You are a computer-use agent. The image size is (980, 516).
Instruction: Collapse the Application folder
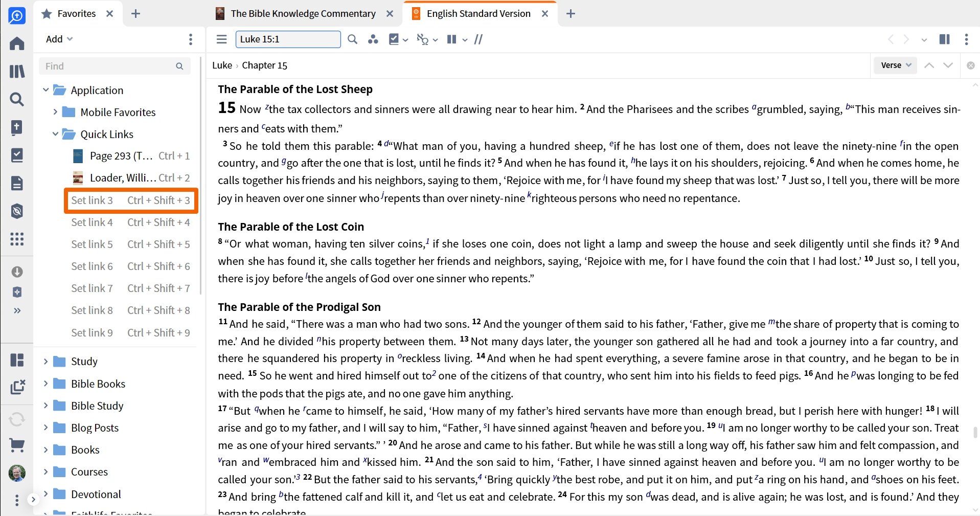click(45, 90)
